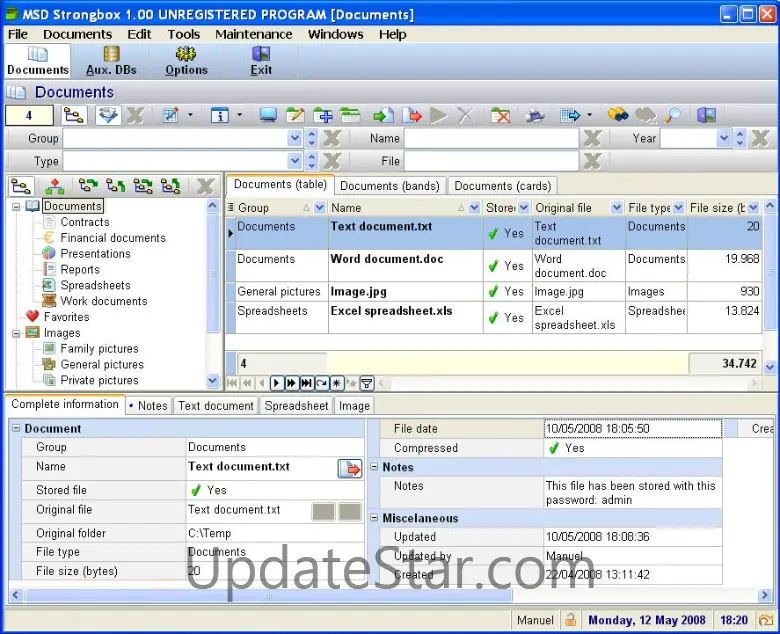Select the Excel spreadsheet.xls row
Viewport: 780px width, 634px height.
493,318
